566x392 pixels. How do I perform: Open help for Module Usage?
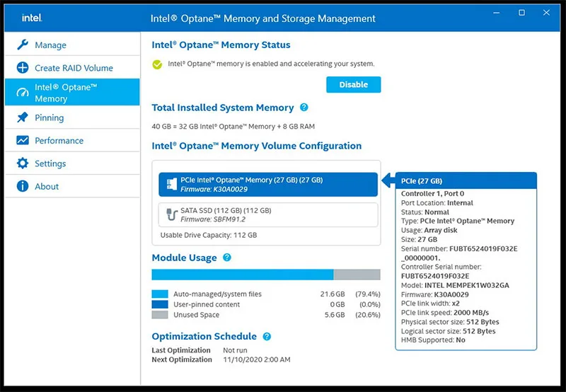(226, 258)
